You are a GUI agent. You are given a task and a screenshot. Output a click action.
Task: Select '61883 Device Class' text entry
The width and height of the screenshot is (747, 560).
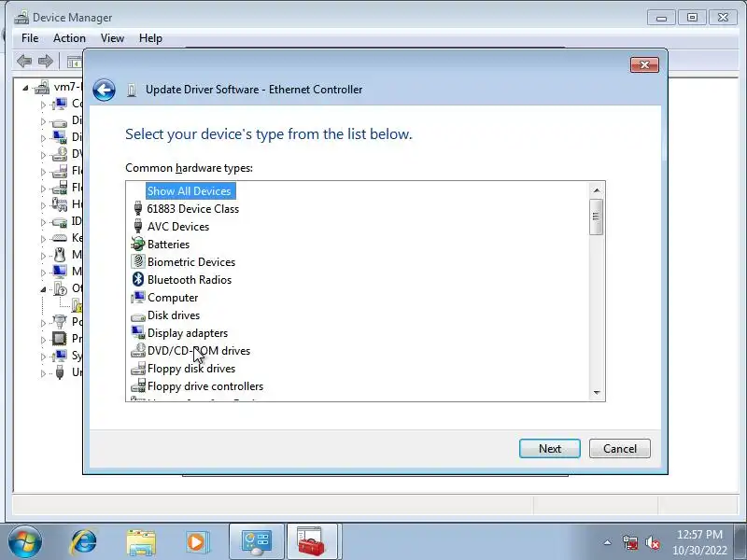click(x=193, y=208)
